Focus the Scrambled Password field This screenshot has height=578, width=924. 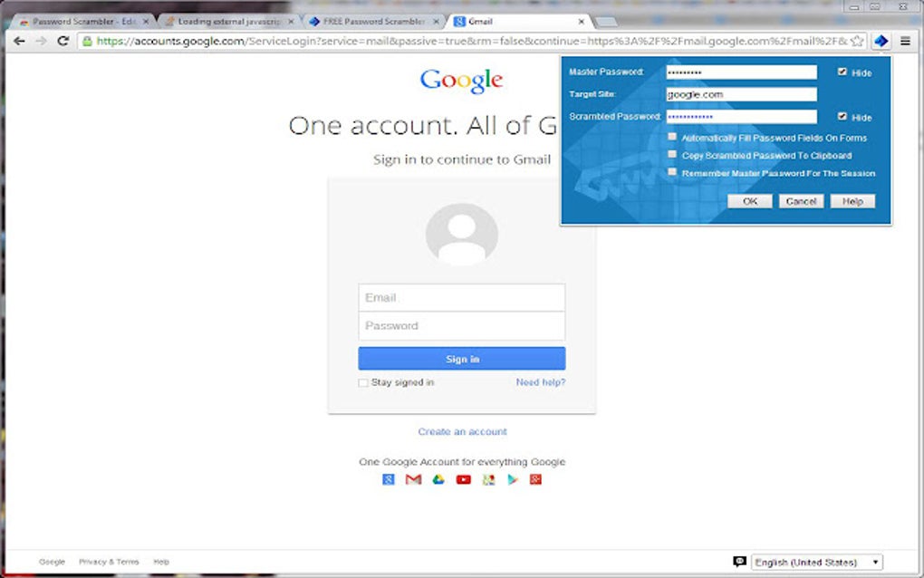741,117
